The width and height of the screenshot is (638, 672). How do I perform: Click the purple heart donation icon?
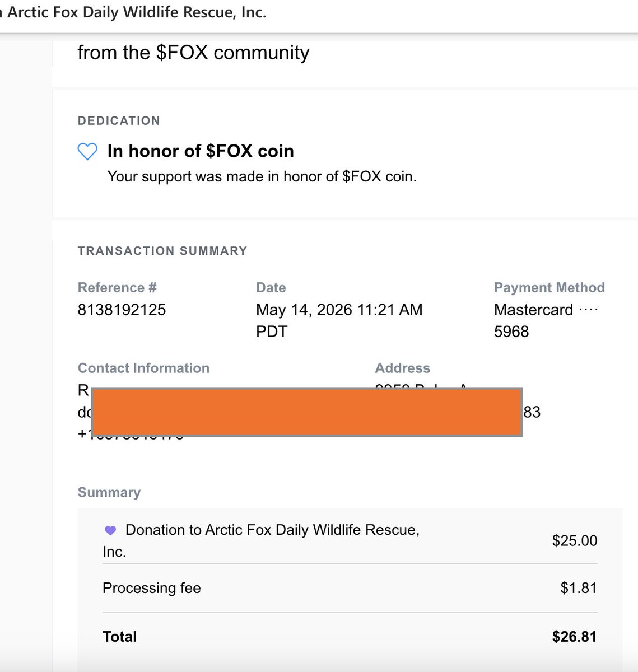pyautogui.click(x=110, y=530)
